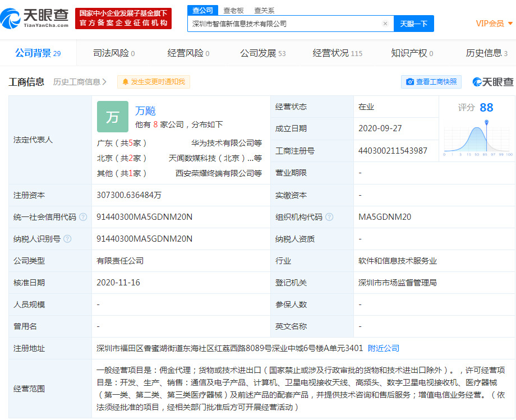Select registration authority 深圳市市场监督管理局
This screenshot has width=516, height=420.
[x=398, y=283]
